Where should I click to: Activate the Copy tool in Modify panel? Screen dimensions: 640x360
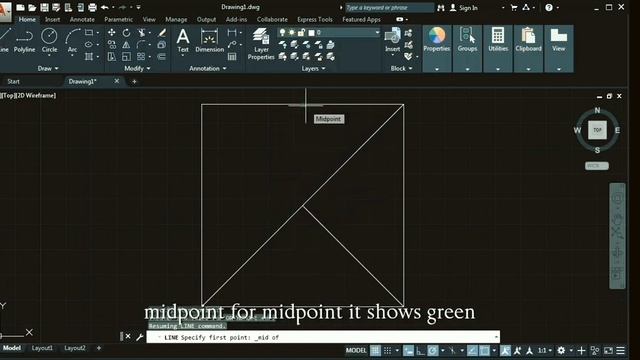tap(111, 44)
